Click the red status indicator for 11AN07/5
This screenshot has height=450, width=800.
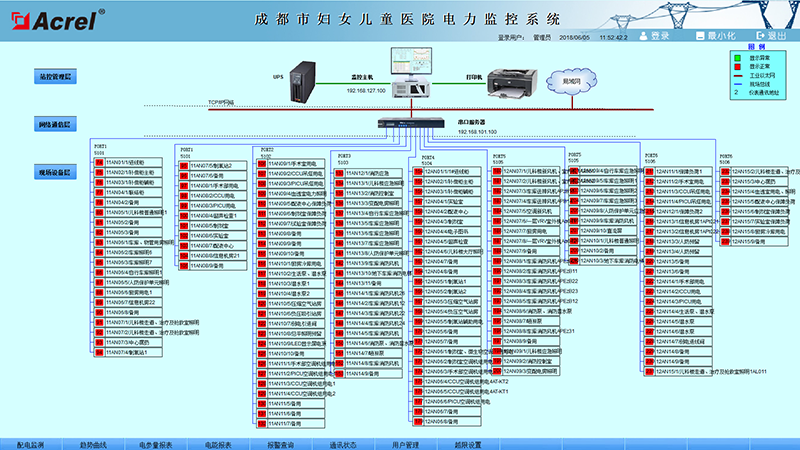coord(184,166)
